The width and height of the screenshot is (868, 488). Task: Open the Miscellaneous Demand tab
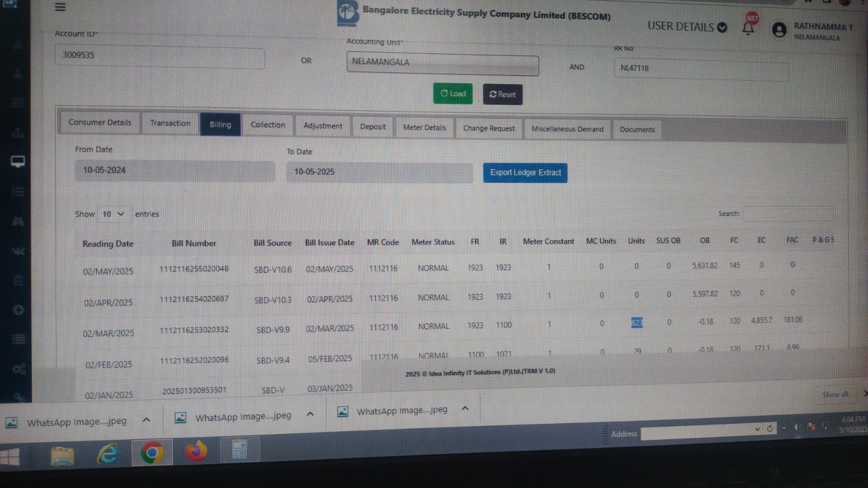[x=567, y=129]
